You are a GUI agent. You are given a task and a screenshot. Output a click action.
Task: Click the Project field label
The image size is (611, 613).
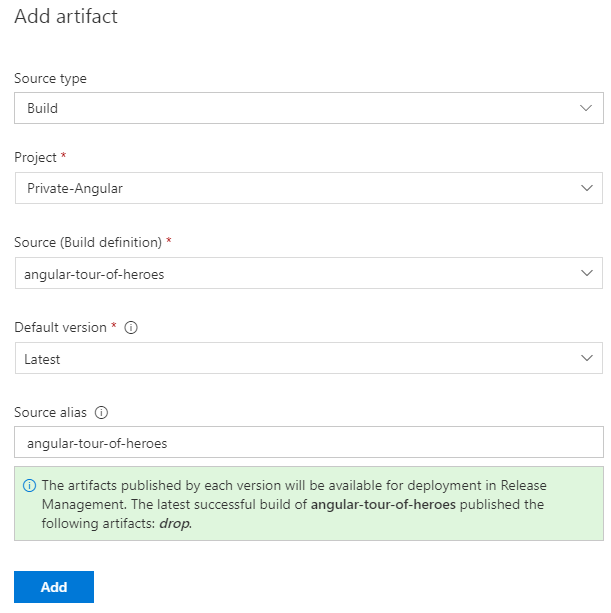[36, 158]
